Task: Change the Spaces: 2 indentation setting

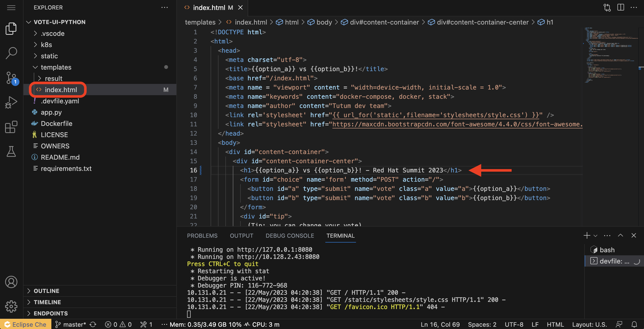Action: [482, 324]
